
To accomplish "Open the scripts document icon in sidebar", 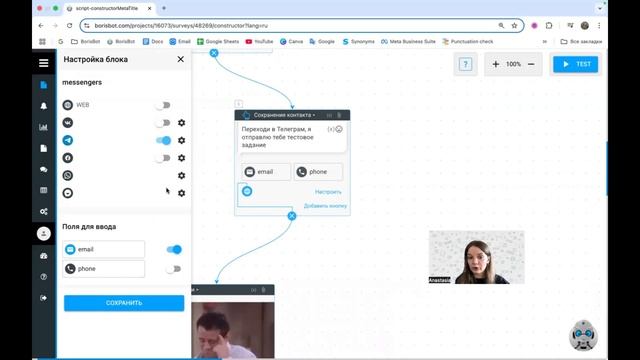I will [x=44, y=85].
